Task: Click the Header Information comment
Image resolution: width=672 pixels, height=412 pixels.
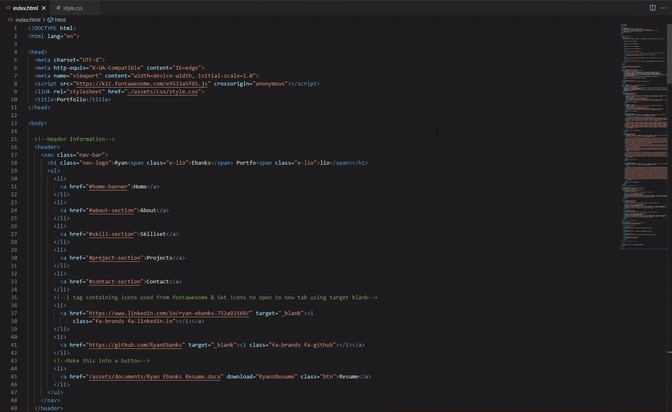Action: [x=75, y=139]
